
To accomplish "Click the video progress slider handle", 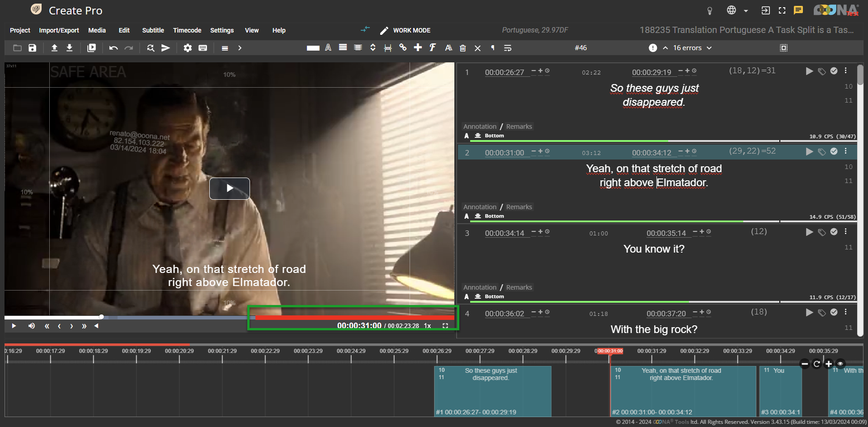I will tap(102, 317).
